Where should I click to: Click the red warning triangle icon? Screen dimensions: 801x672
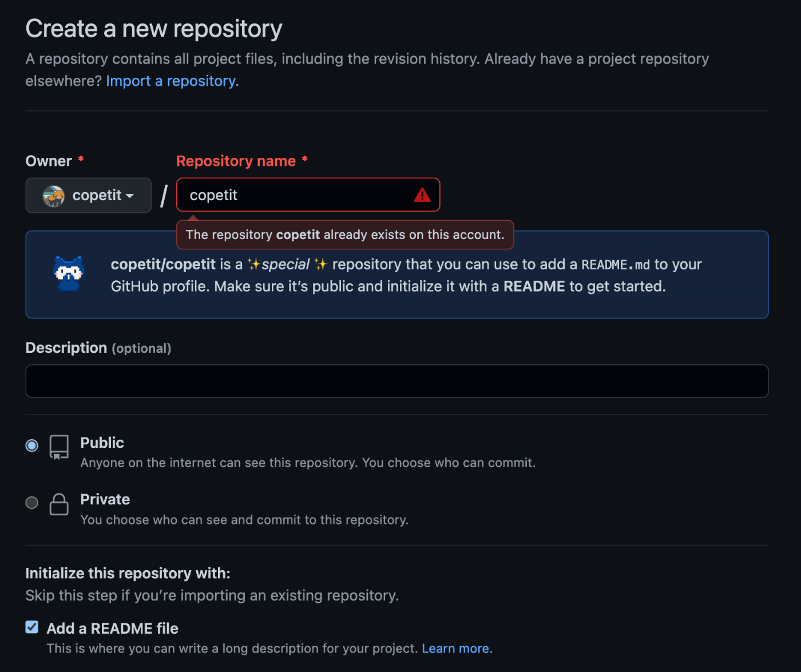422,195
